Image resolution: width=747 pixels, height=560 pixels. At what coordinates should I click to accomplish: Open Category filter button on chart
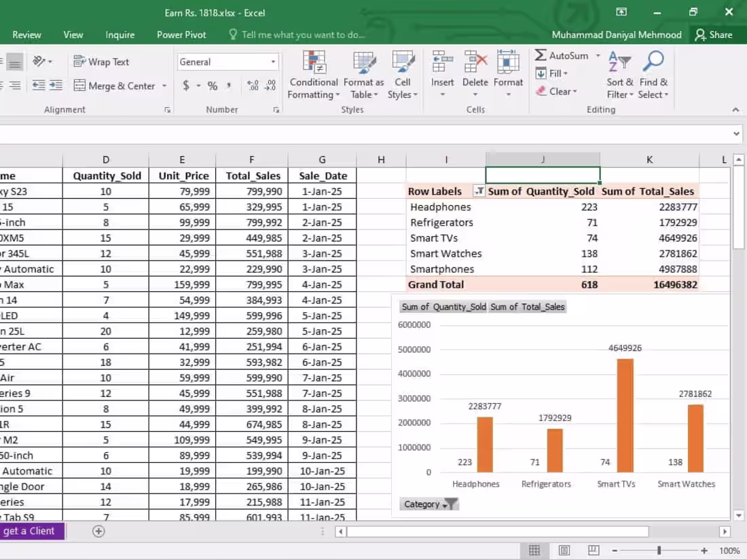[429, 504]
